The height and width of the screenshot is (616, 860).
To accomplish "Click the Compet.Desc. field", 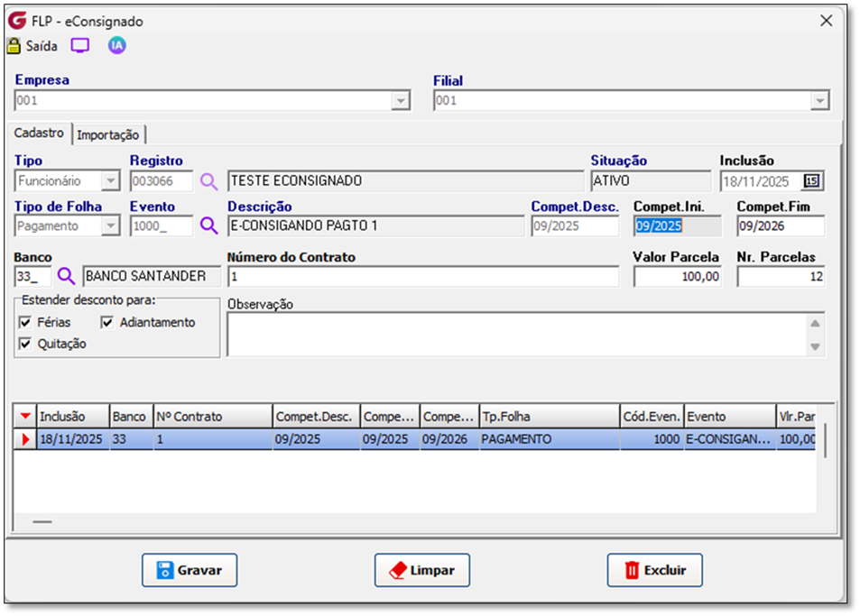I will 576,225.
